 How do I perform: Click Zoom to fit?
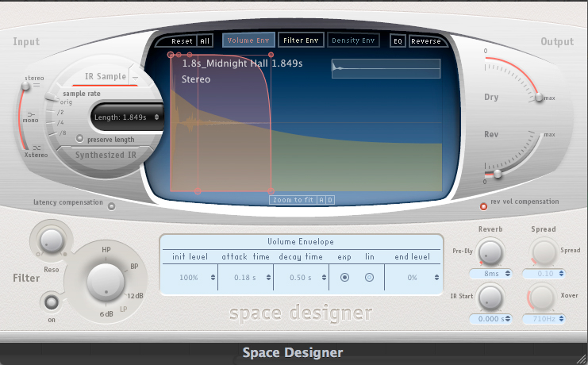pos(293,200)
